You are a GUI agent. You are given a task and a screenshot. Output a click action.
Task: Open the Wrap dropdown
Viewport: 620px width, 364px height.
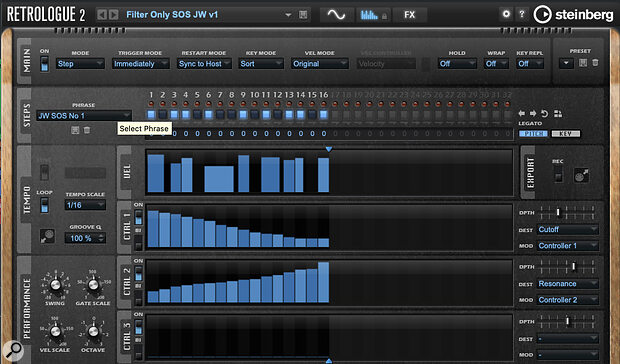(496, 64)
